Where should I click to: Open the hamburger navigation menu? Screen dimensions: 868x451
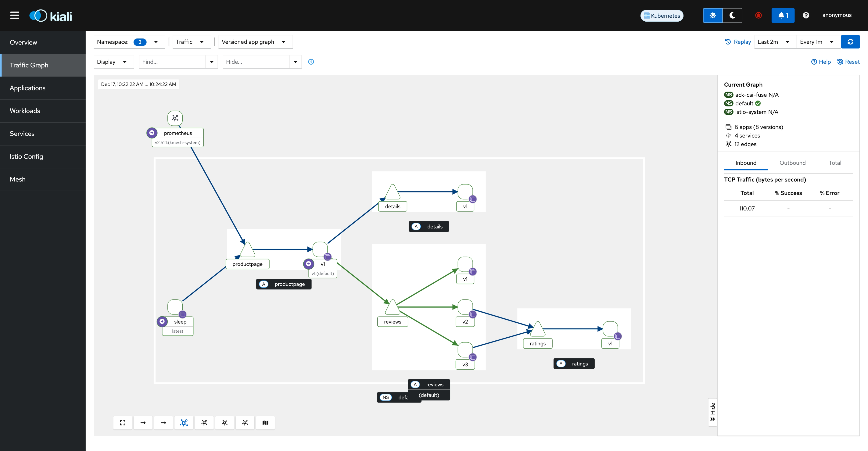coord(14,16)
